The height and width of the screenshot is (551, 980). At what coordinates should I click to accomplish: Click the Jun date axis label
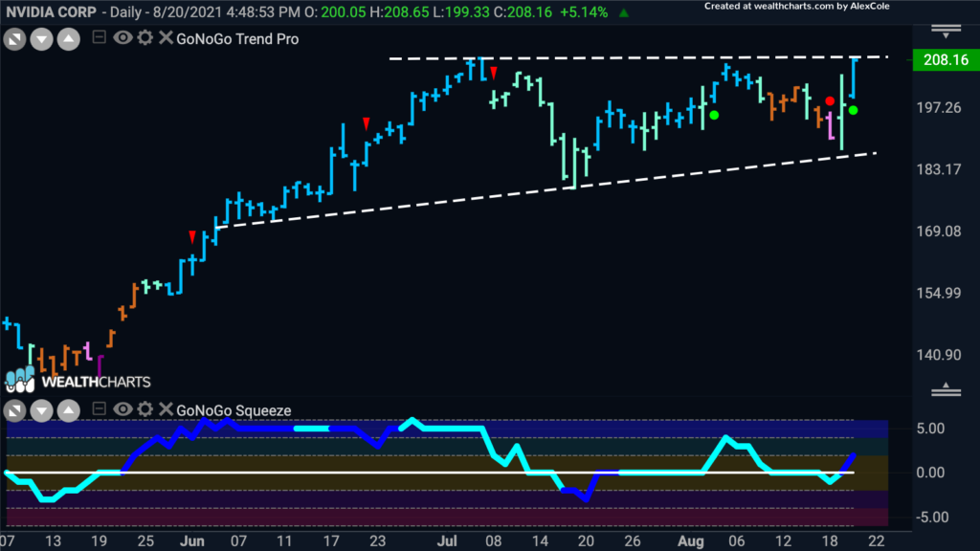[192, 541]
